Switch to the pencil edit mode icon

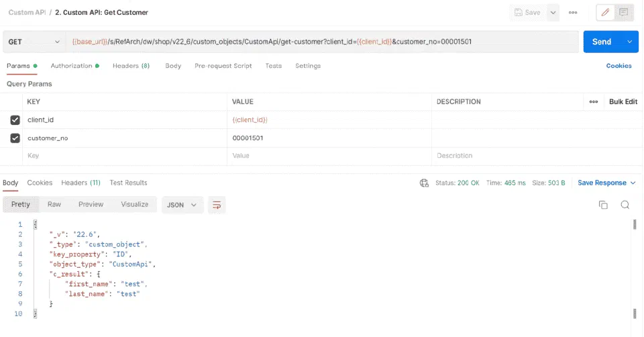pos(605,12)
